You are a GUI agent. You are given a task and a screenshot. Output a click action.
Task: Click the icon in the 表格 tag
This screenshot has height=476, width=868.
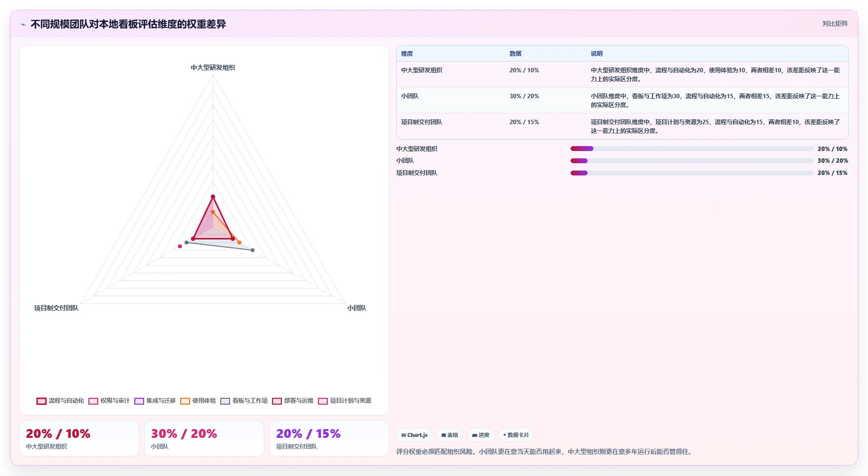pyautogui.click(x=444, y=435)
